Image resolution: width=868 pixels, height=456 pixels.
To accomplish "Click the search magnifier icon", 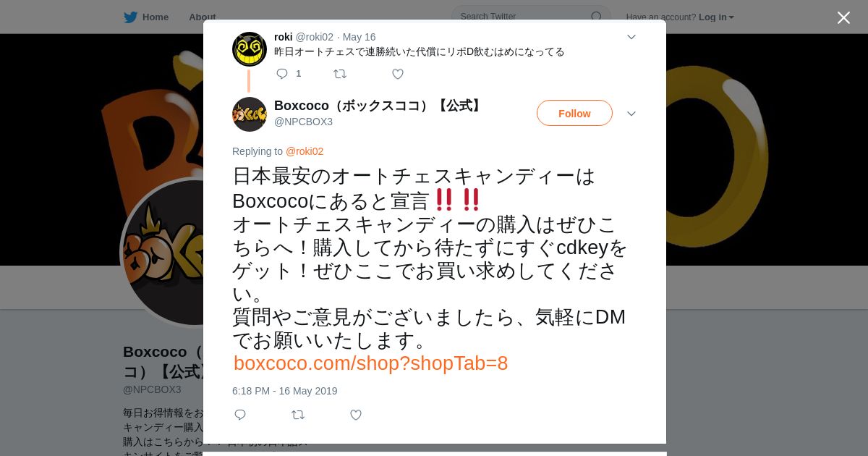I will pos(596,17).
